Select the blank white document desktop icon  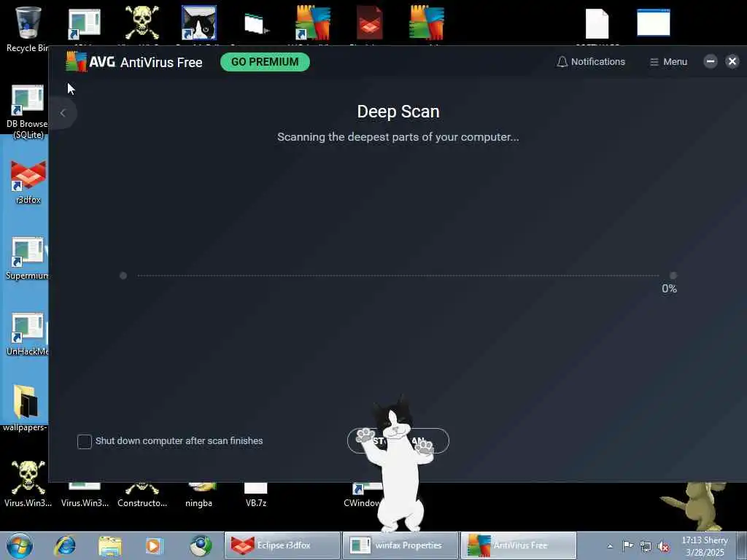tap(597, 24)
